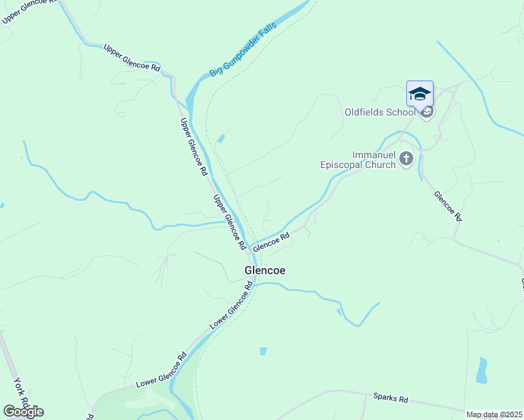The image size is (524, 420).
Task: Click the small pond south of Glencoe
Action: coord(263,351)
